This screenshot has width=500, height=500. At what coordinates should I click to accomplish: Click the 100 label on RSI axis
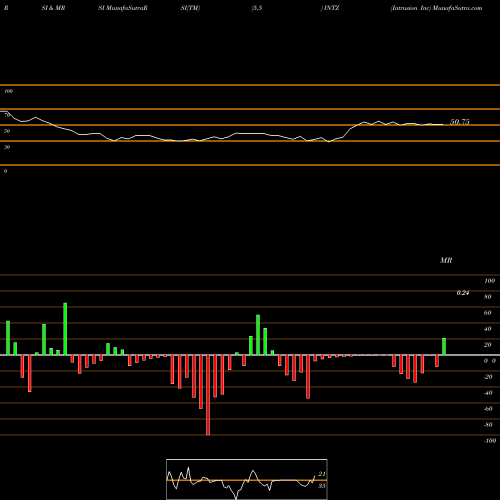pyautogui.click(x=8, y=91)
